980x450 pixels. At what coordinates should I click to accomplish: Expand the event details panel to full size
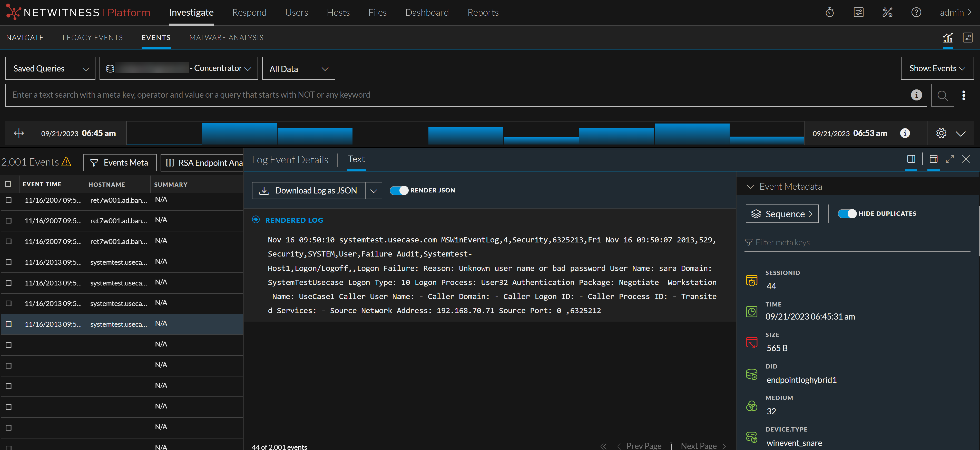point(949,159)
